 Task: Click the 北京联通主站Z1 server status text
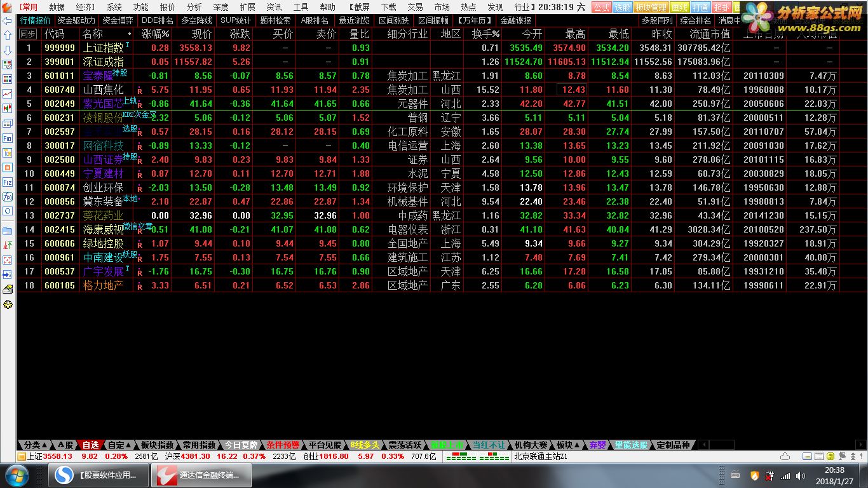coord(540,456)
